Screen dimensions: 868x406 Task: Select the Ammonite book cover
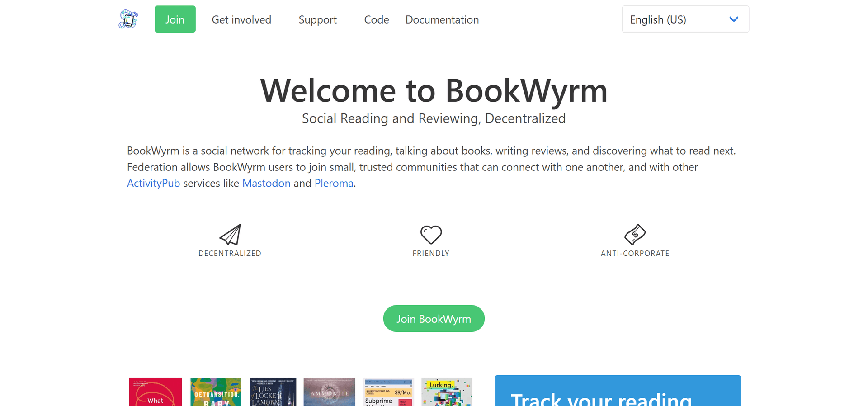click(x=330, y=392)
